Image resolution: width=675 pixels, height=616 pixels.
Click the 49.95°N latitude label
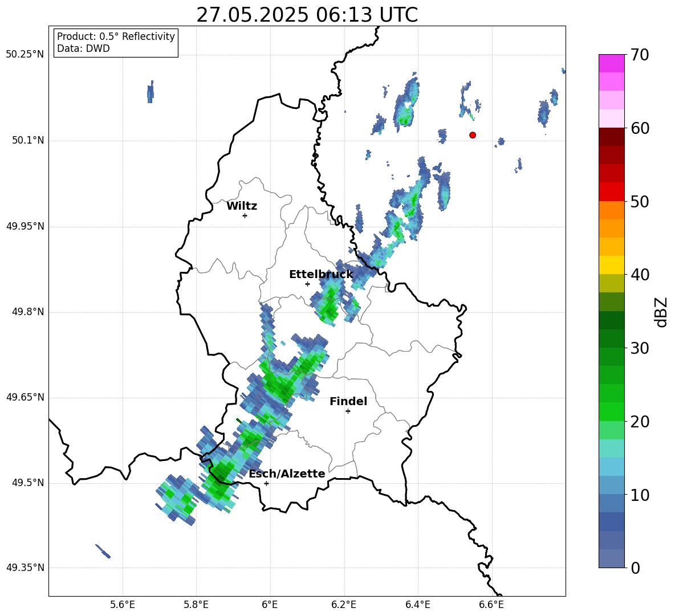(x=25, y=226)
